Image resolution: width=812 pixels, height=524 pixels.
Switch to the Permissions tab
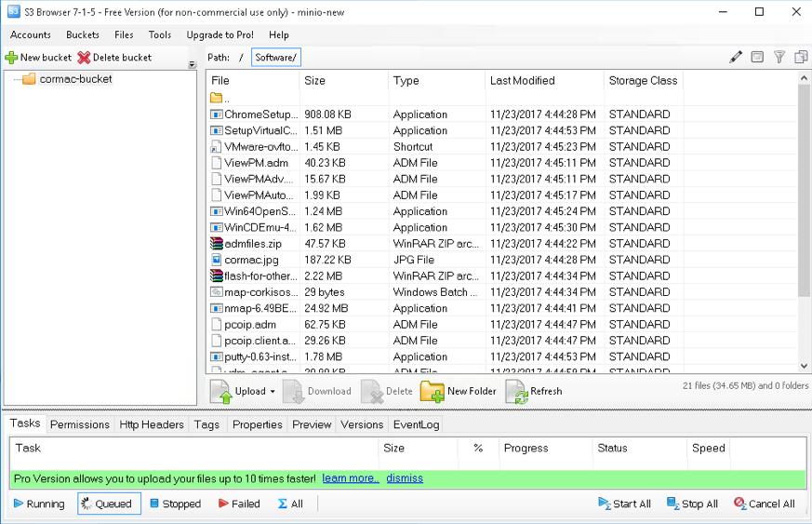tap(80, 424)
